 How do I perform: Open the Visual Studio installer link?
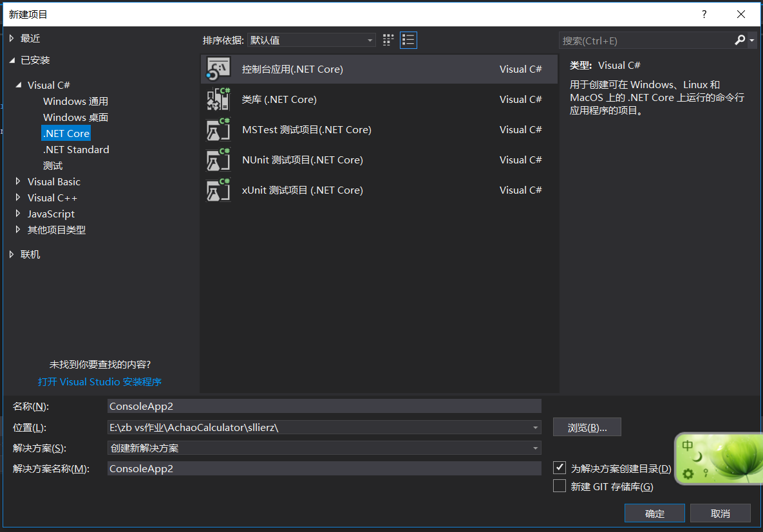pos(100,381)
